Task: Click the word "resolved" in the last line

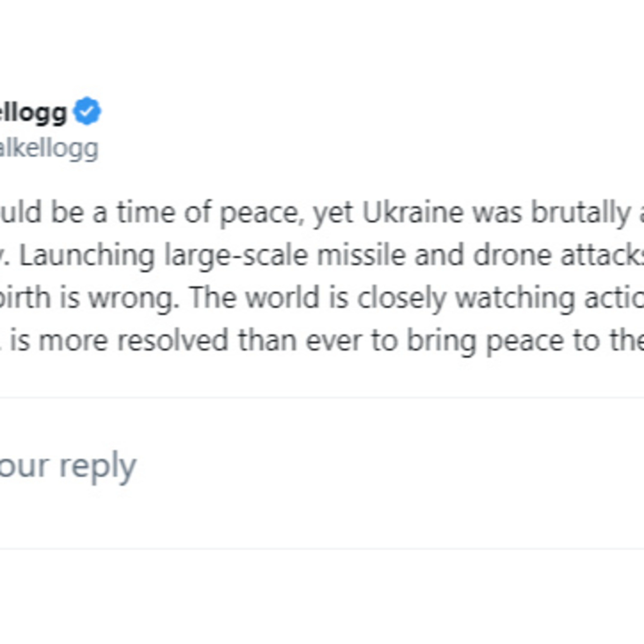Action: coord(172,340)
